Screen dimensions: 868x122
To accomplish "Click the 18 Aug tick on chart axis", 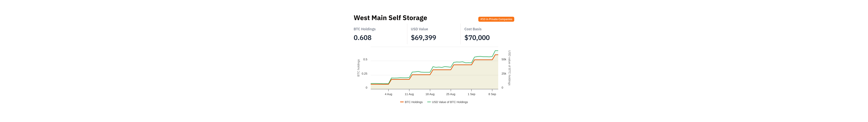I will click(430, 94).
